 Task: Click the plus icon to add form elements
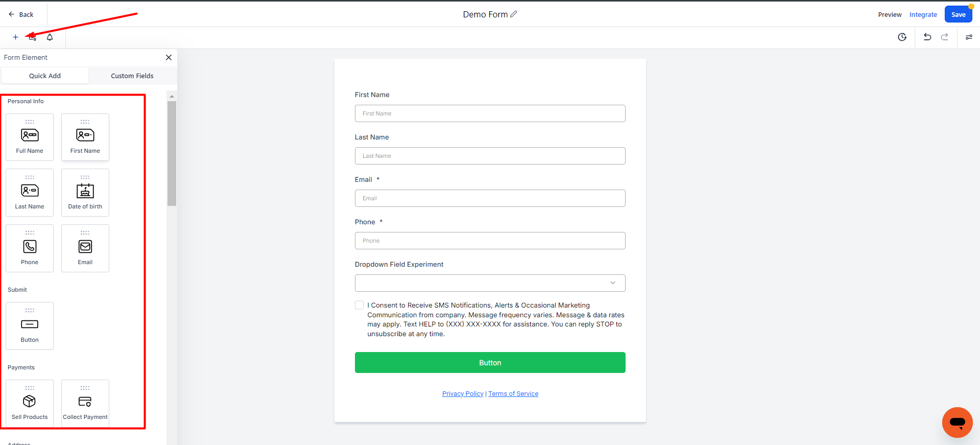tap(15, 37)
